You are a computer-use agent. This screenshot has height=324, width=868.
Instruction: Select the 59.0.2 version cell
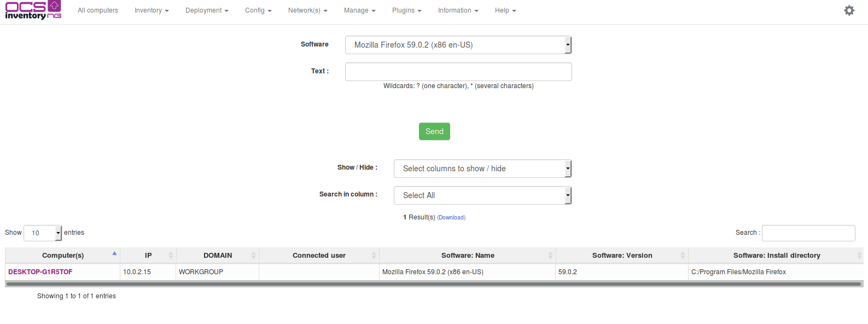pos(622,272)
